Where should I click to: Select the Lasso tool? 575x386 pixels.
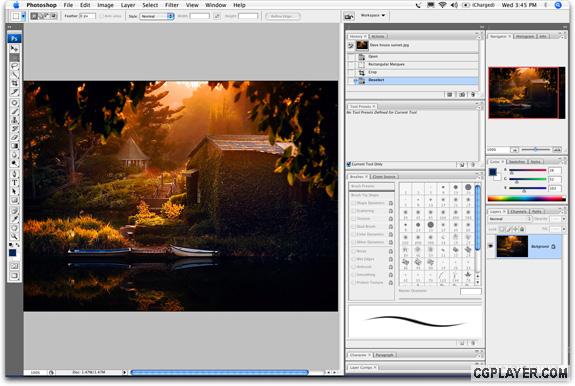click(14, 66)
